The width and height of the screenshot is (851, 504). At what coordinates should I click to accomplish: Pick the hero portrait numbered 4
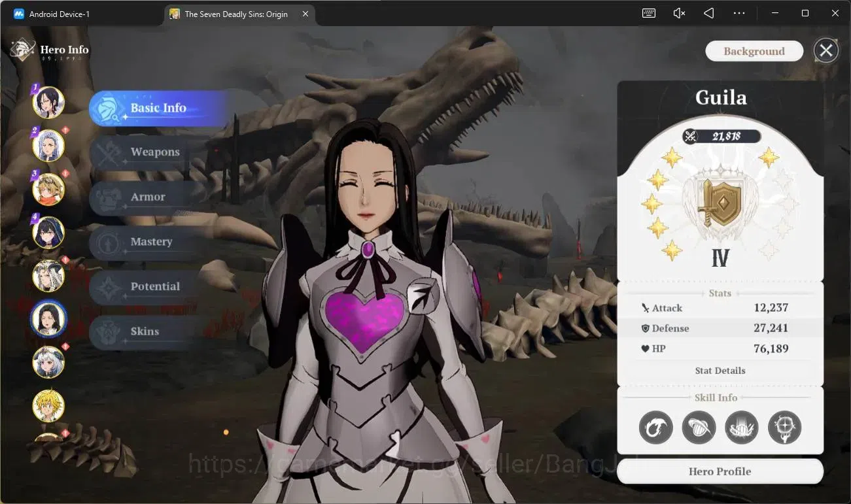pos(48,232)
